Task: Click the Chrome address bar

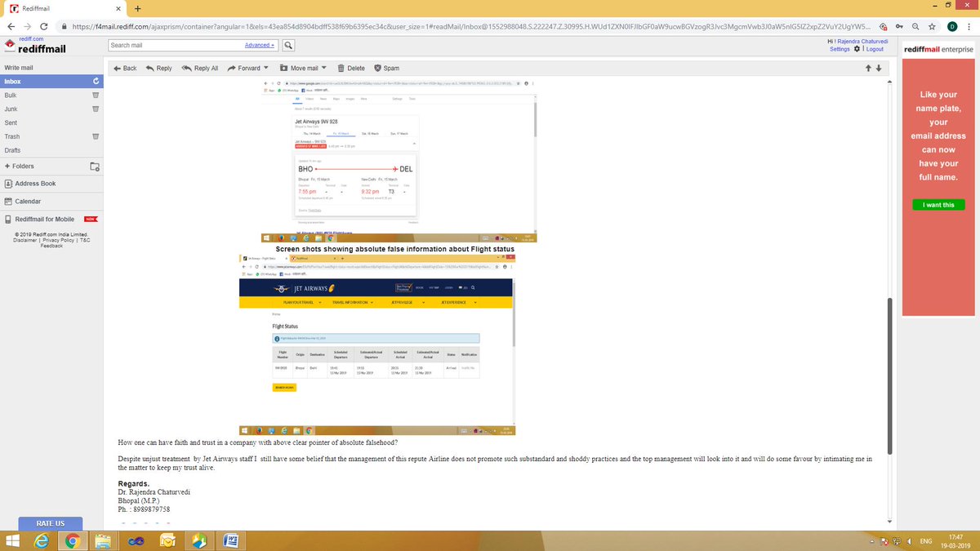Action: pos(470,26)
